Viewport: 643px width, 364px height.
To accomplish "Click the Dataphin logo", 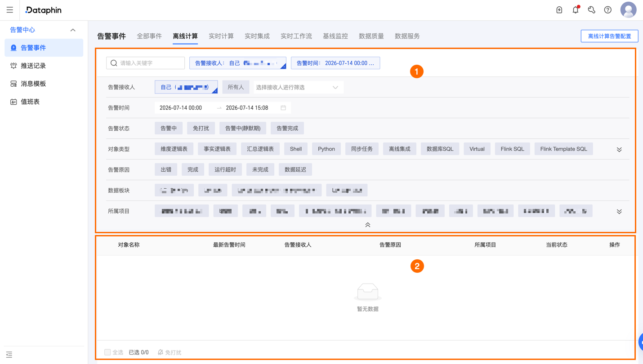I will pyautogui.click(x=44, y=10).
